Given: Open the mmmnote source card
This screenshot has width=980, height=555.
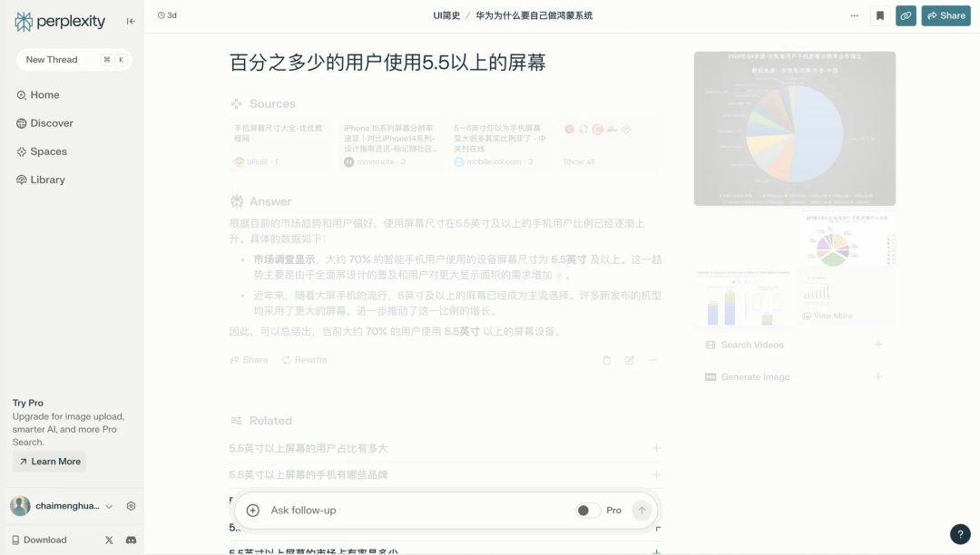Looking at the screenshot, I should (x=390, y=145).
